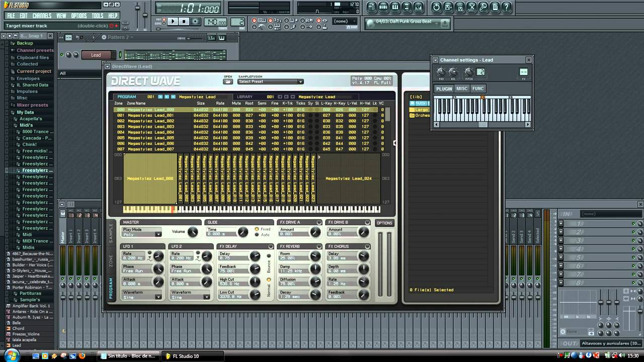The image size is (644, 362).
Task: Open the Select Preset dropdown
Action: tap(271, 81)
